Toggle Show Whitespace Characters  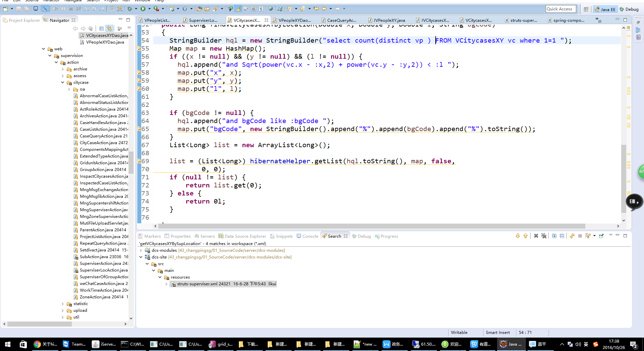click(261, 9)
